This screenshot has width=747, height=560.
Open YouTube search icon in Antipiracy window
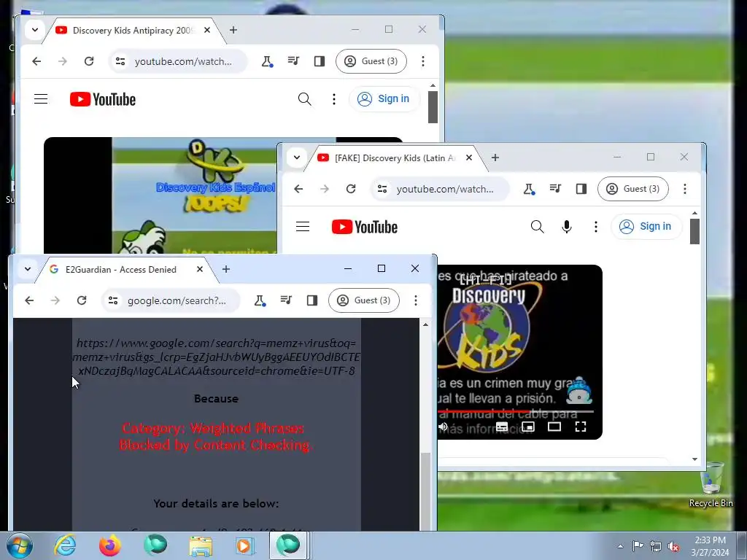click(x=305, y=99)
